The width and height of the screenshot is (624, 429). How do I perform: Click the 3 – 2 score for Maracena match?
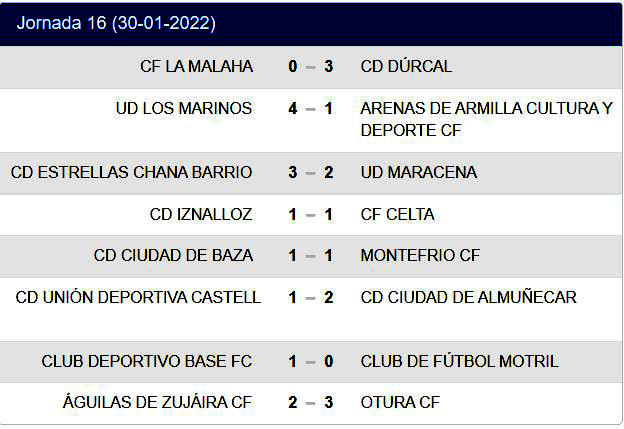[310, 172]
